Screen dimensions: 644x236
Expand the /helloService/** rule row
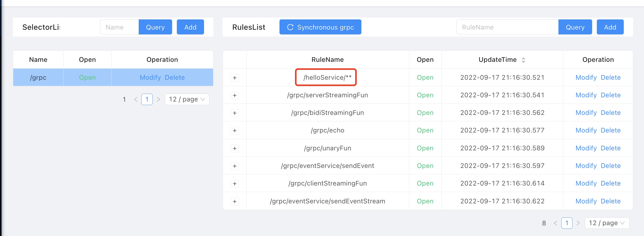coord(235,78)
